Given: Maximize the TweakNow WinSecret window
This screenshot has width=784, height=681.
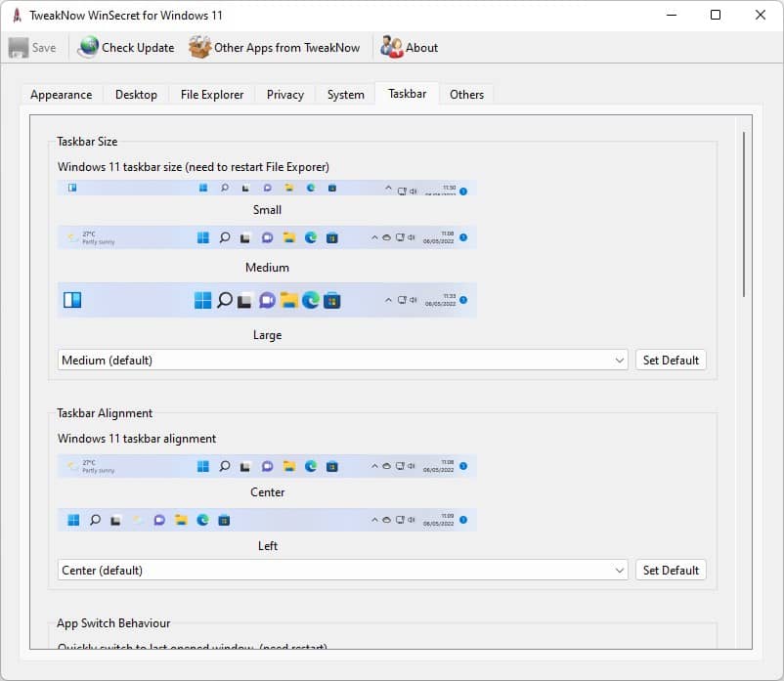Looking at the screenshot, I should tap(716, 15).
